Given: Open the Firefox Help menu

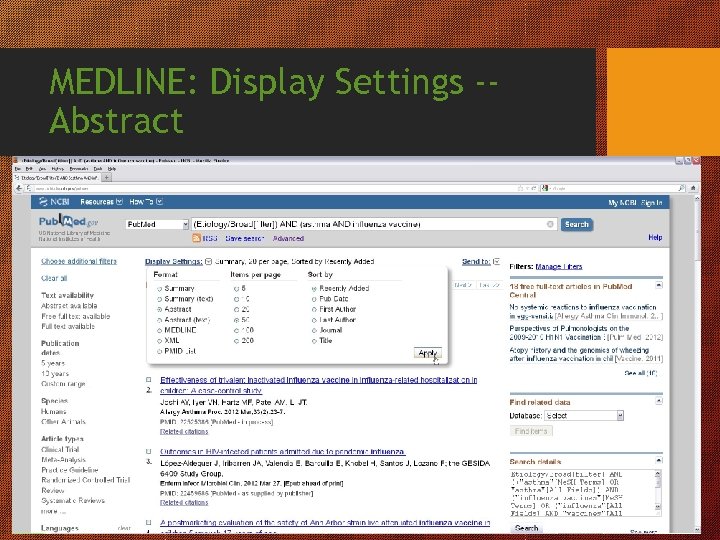Looking at the screenshot, I should click(112, 169).
